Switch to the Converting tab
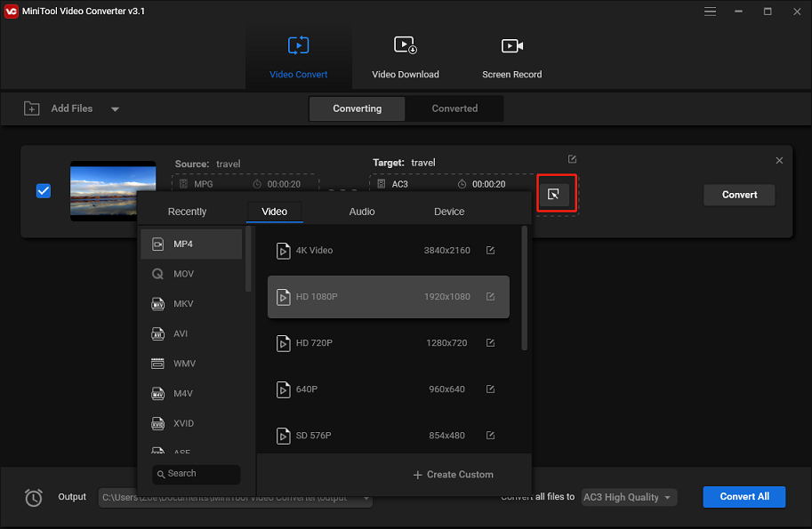This screenshot has height=529, width=812. 357,108
